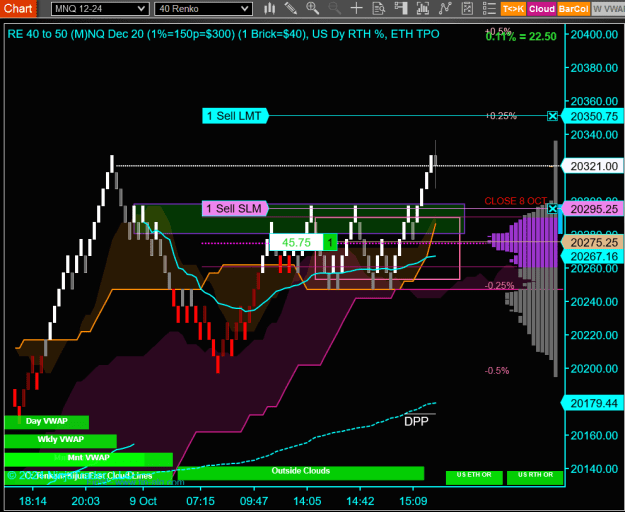The height and width of the screenshot is (512, 625).
Task: Open the indicators bar-graph icon
Action: [x=423, y=8]
